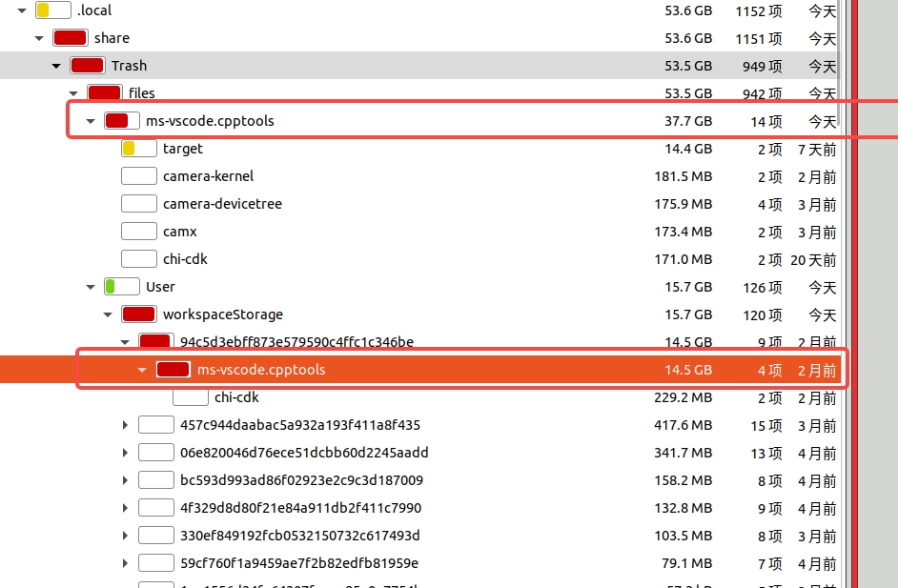Viewport: 898px width, 588px height.
Task: Select the 229.2 MB chi-cdk folder
Action: [419, 397]
